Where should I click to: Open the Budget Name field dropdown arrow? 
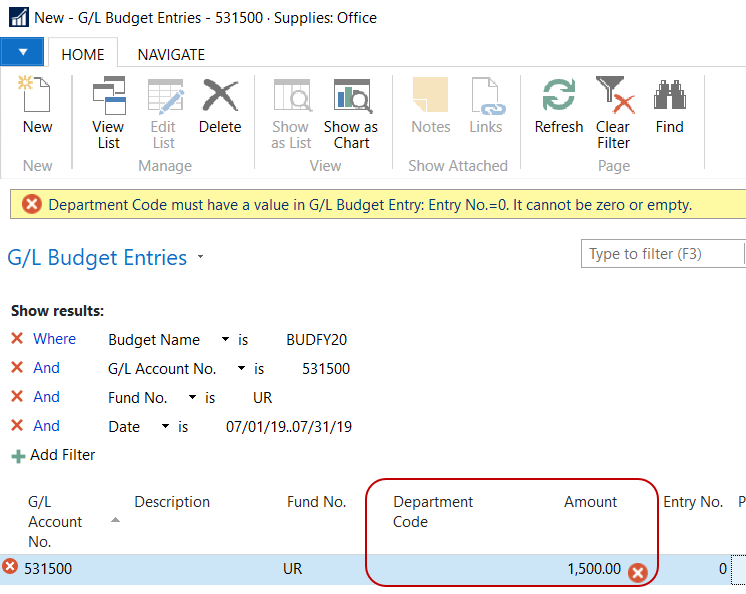click(225, 340)
